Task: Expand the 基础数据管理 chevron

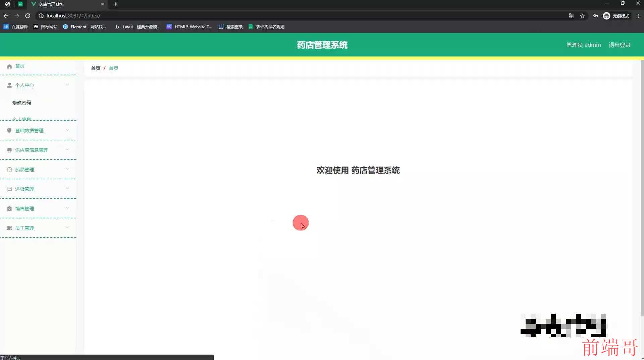Action: pyautogui.click(x=67, y=130)
